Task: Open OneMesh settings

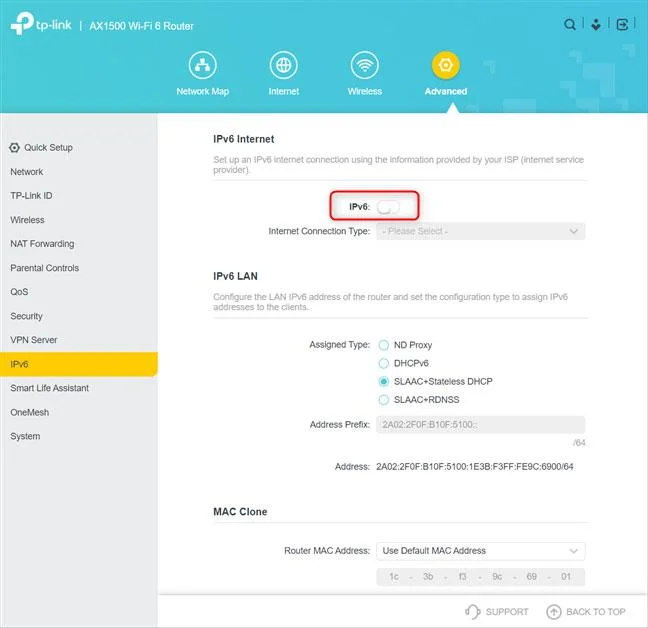Action: click(x=30, y=412)
